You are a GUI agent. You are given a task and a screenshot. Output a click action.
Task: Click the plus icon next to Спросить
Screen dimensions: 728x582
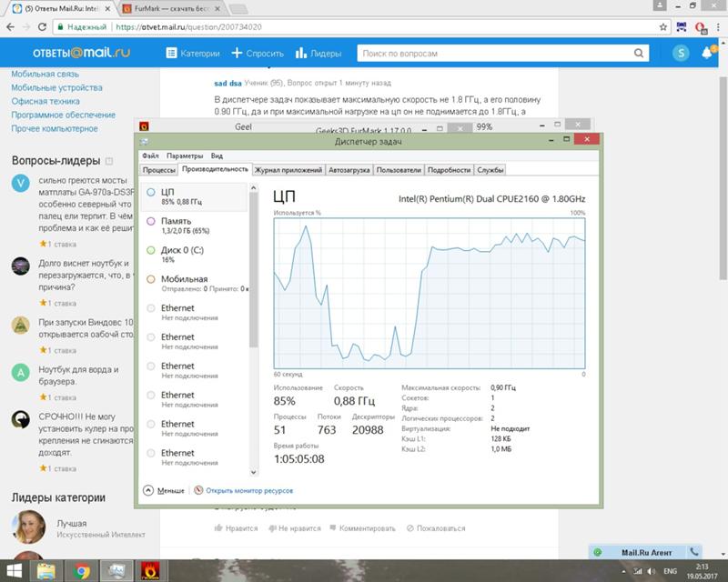pos(237,53)
